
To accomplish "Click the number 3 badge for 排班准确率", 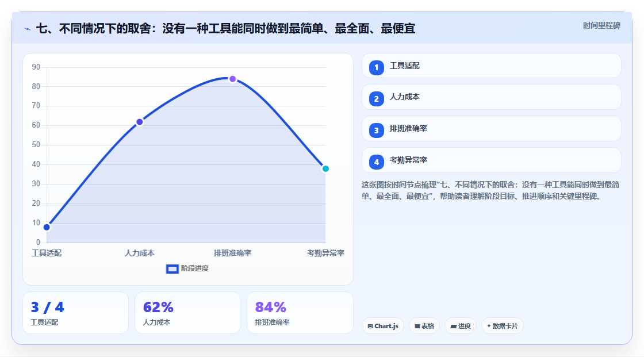I will pyautogui.click(x=376, y=130).
